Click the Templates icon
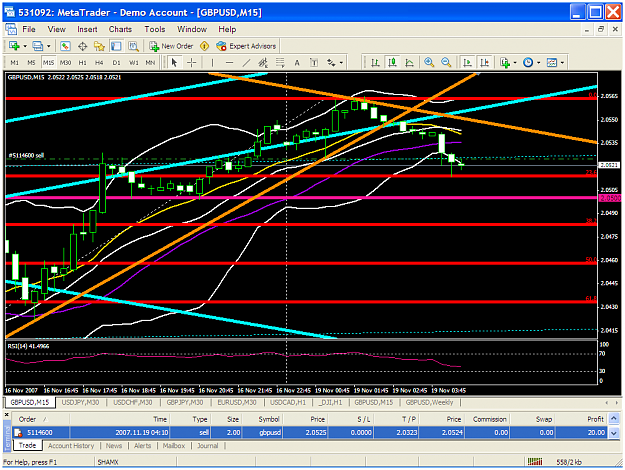Viewport: 625px width, 470px height. click(x=552, y=63)
